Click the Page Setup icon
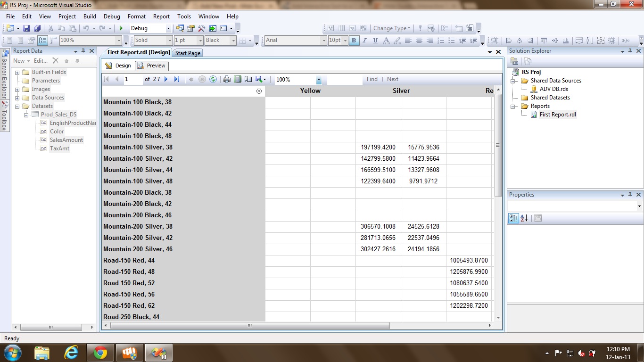Screen dimensions: 644x362 (x=248, y=80)
